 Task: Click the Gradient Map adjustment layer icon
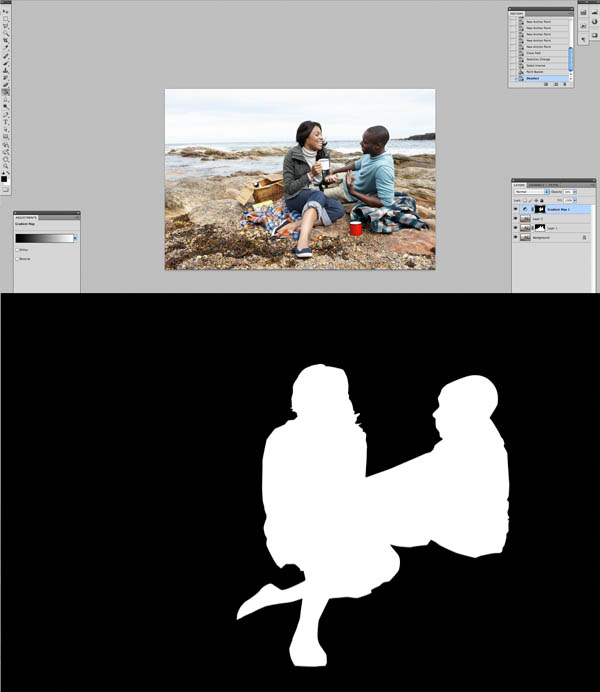point(527,210)
